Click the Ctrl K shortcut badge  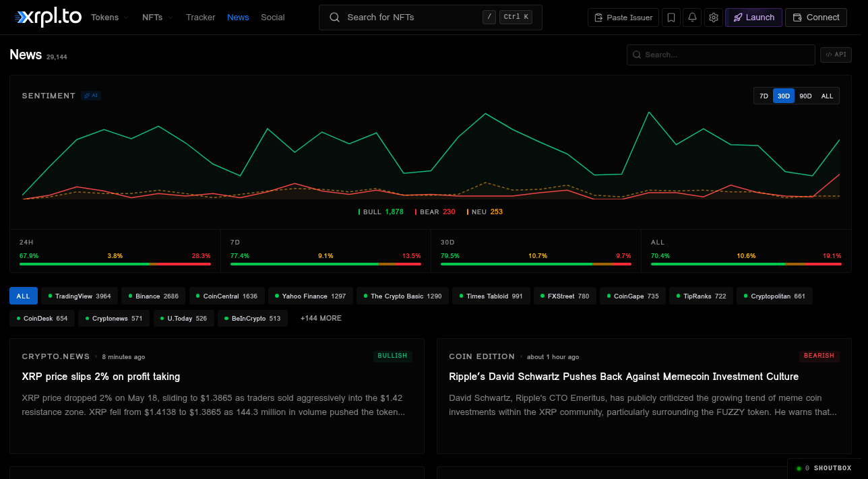516,18
